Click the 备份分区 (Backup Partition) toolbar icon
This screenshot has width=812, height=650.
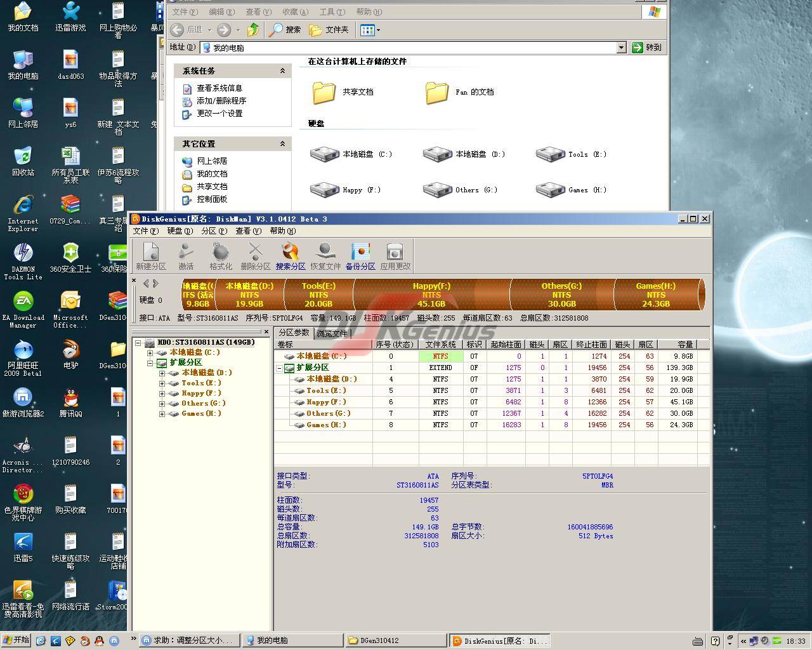click(x=360, y=256)
